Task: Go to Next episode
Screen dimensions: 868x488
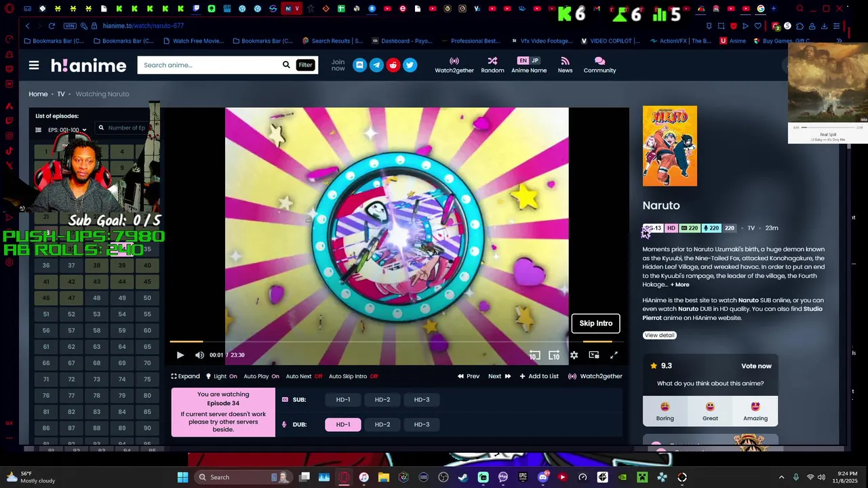Action: [x=500, y=376]
